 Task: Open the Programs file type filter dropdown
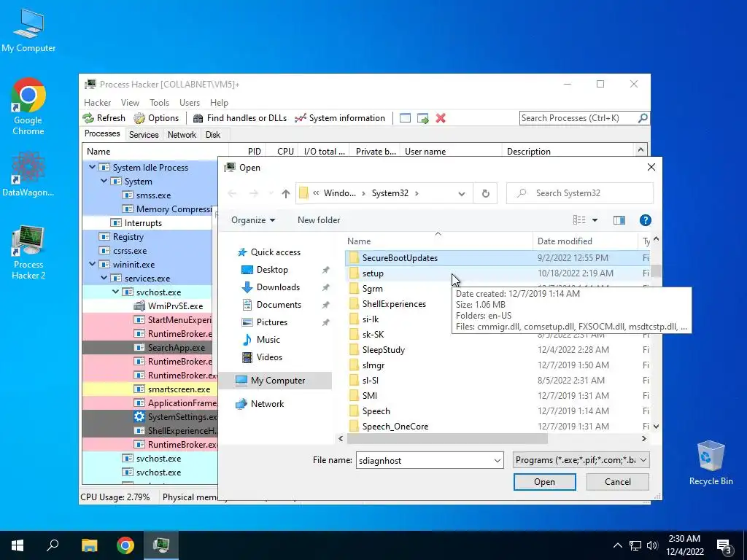pos(581,460)
